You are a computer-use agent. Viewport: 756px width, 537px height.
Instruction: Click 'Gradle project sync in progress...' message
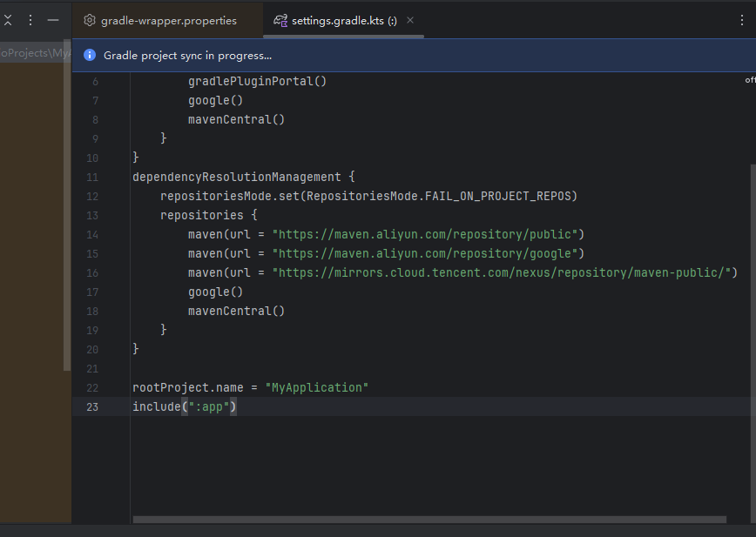point(187,56)
